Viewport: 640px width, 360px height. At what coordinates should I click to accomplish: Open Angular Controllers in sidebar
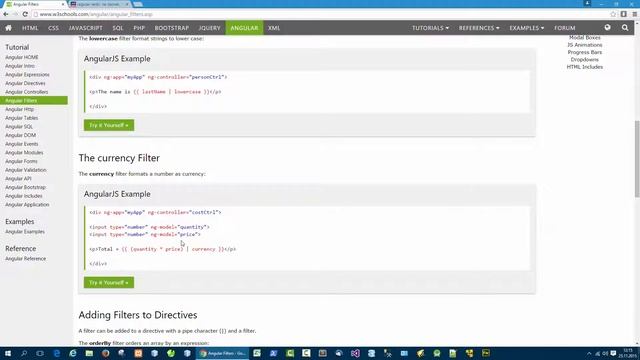[x=27, y=92]
